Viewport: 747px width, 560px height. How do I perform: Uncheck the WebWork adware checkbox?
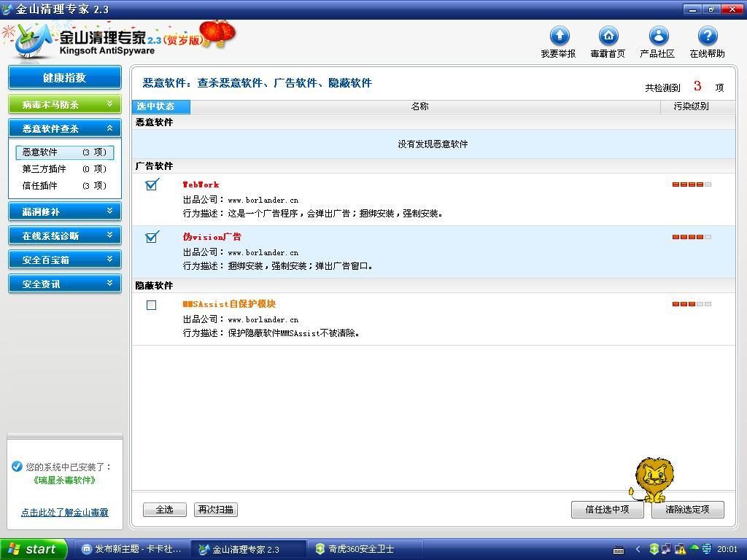[152, 184]
